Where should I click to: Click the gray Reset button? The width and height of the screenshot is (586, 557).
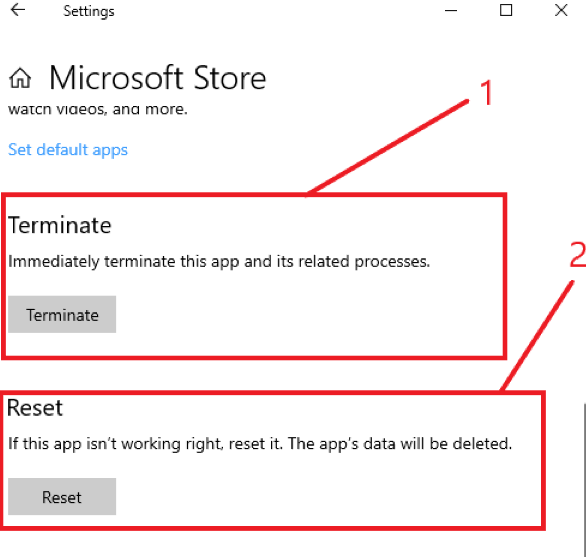click(62, 496)
